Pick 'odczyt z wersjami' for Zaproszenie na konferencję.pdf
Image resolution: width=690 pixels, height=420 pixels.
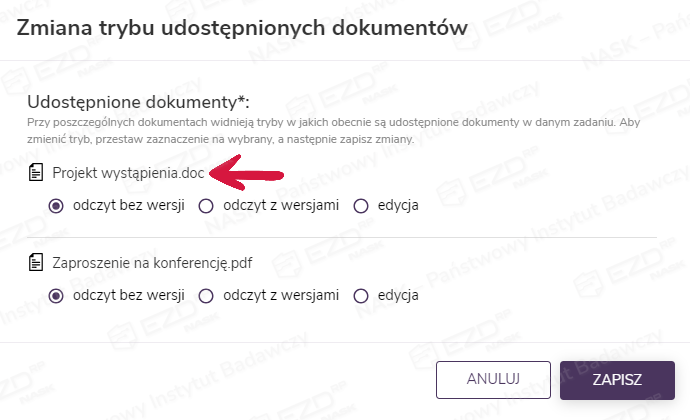(x=207, y=296)
